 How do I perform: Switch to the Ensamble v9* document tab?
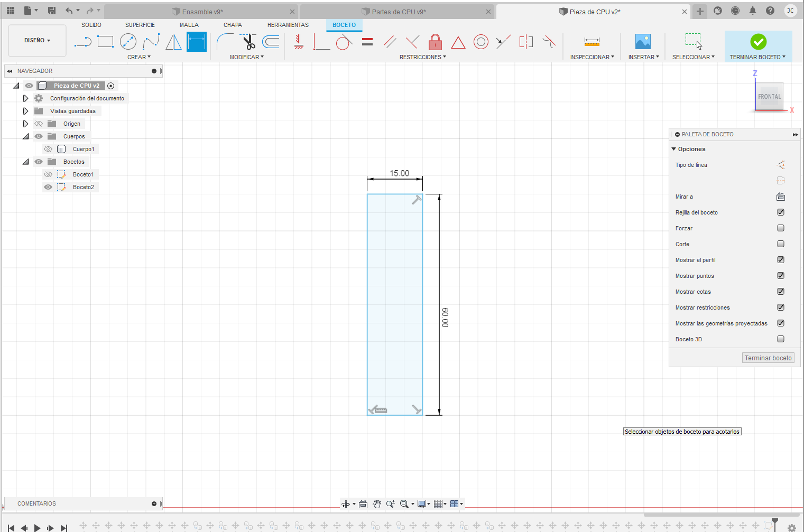(x=202, y=12)
